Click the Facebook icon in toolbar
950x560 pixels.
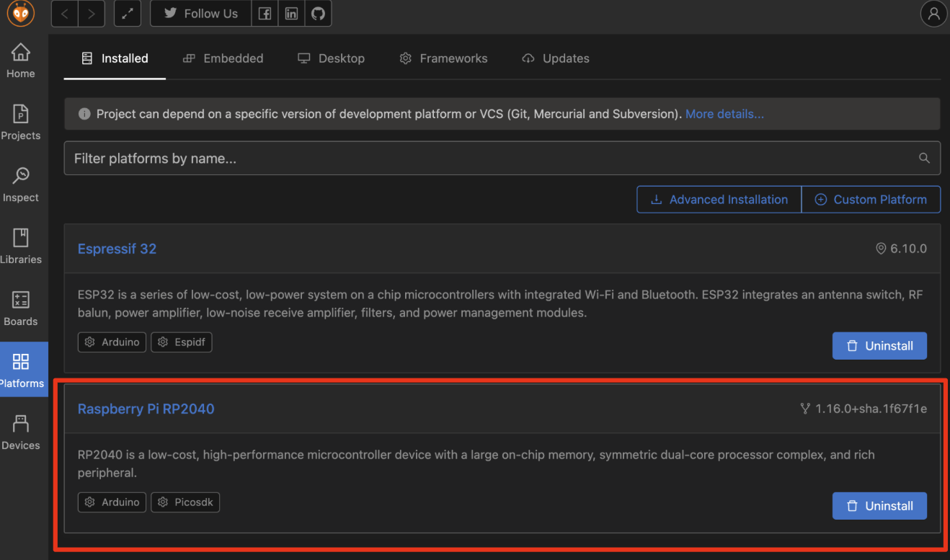[265, 13]
